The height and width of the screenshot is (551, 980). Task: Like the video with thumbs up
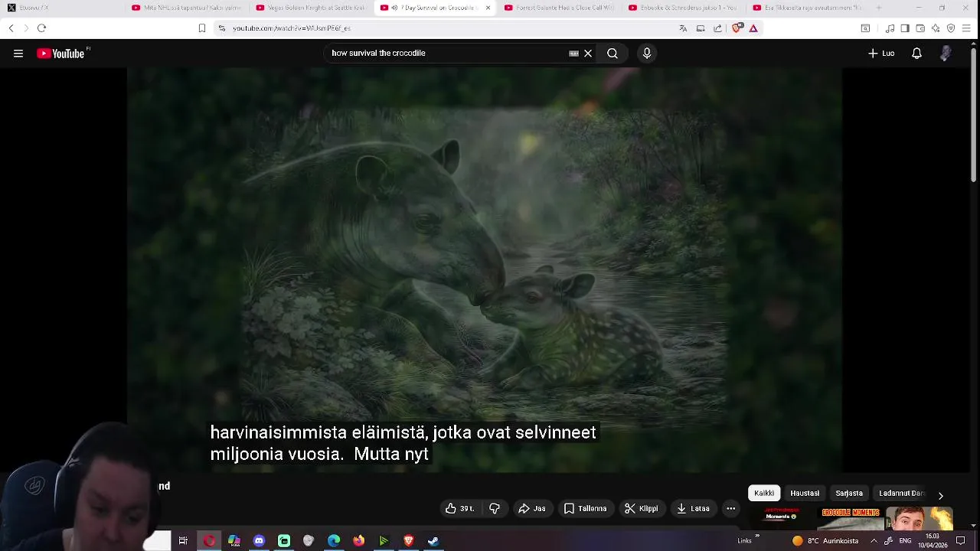coord(460,508)
